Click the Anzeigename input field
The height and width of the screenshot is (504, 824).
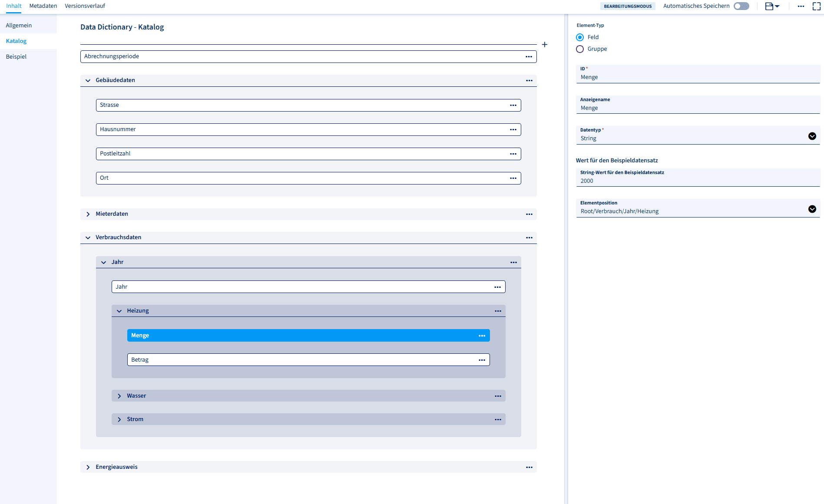click(x=698, y=105)
